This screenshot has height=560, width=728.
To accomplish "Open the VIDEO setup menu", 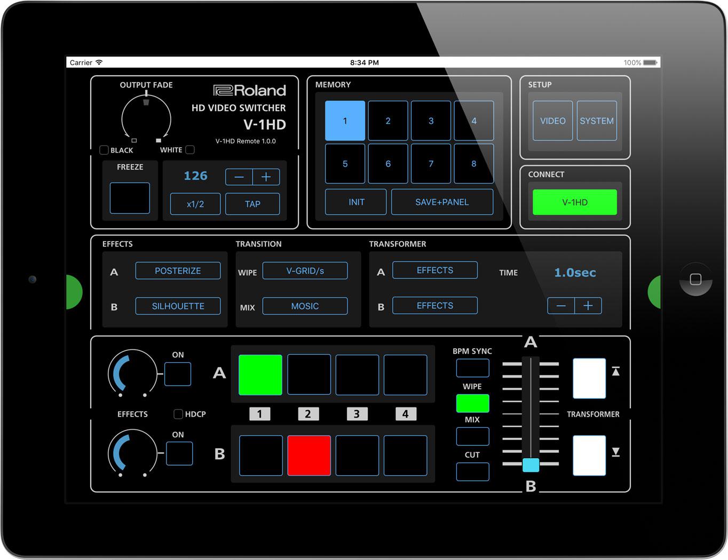I will click(553, 121).
